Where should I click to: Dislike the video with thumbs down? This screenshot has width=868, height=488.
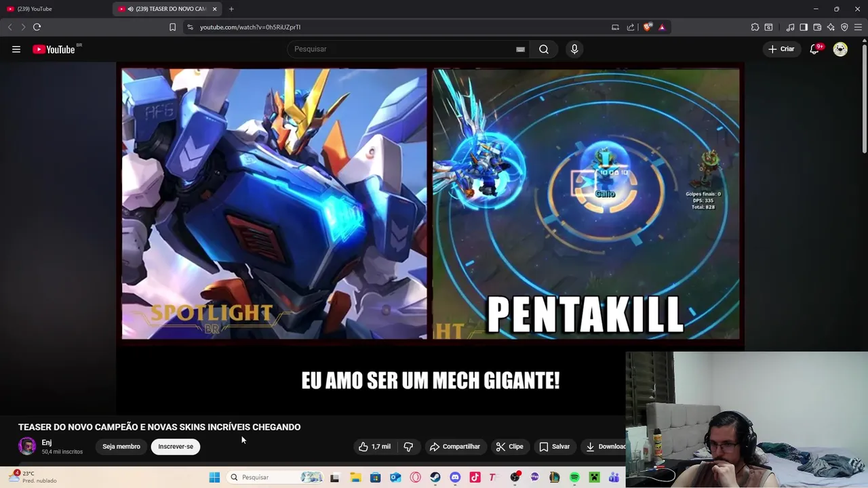pyautogui.click(x=408, y=447)
